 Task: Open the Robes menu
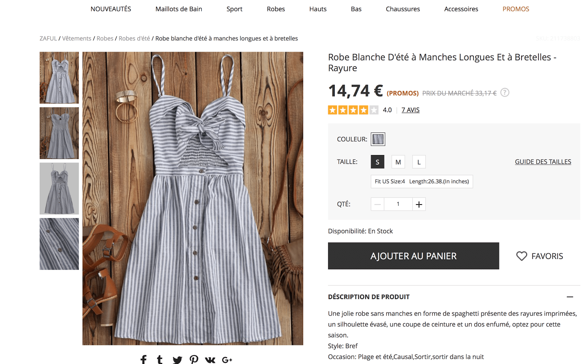tap(276, 9)
